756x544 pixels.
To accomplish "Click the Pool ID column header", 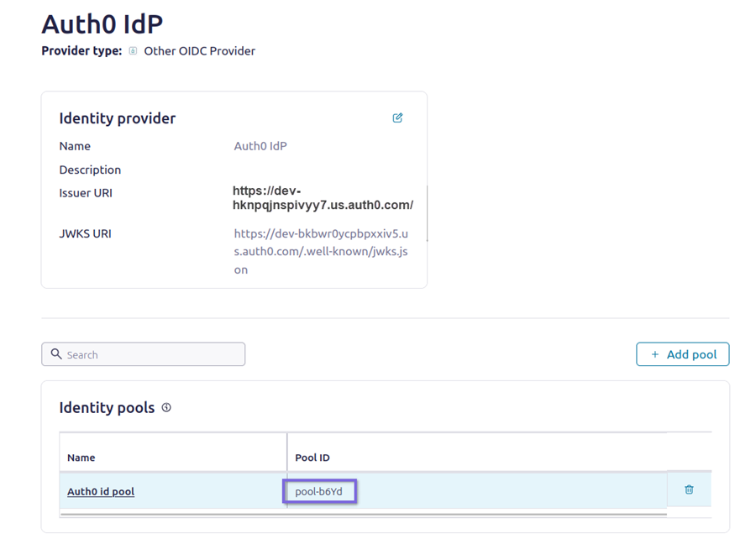I will pos(309,458).
